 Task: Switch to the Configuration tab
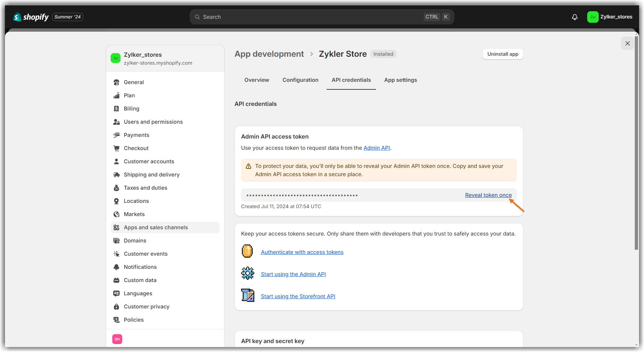(300, 80)
